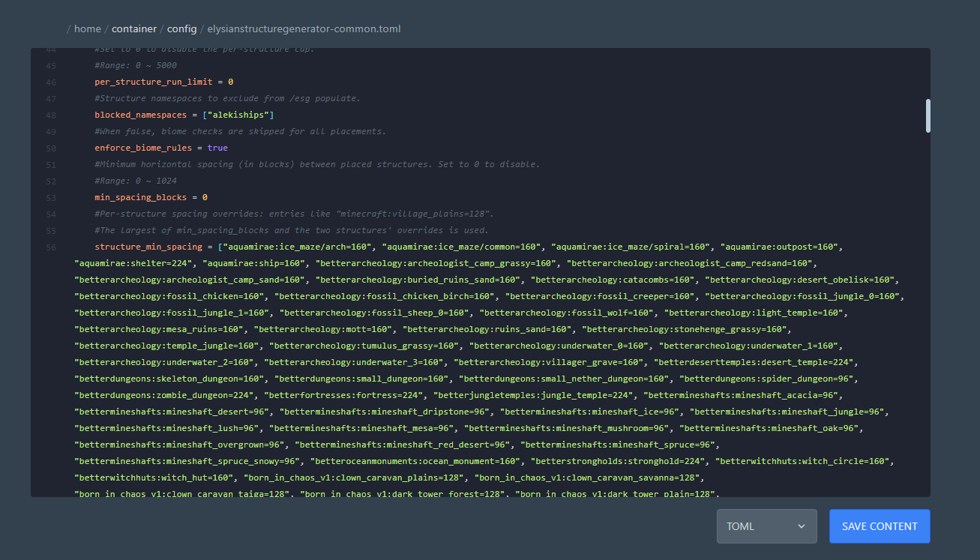Select line number 48 in the gutter

[51, 115]
